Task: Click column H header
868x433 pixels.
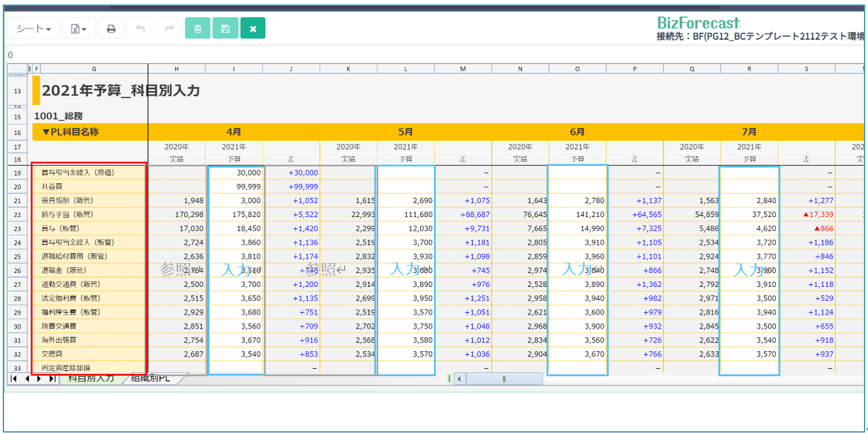Action: pyautogui.click(x=176, y=69)
